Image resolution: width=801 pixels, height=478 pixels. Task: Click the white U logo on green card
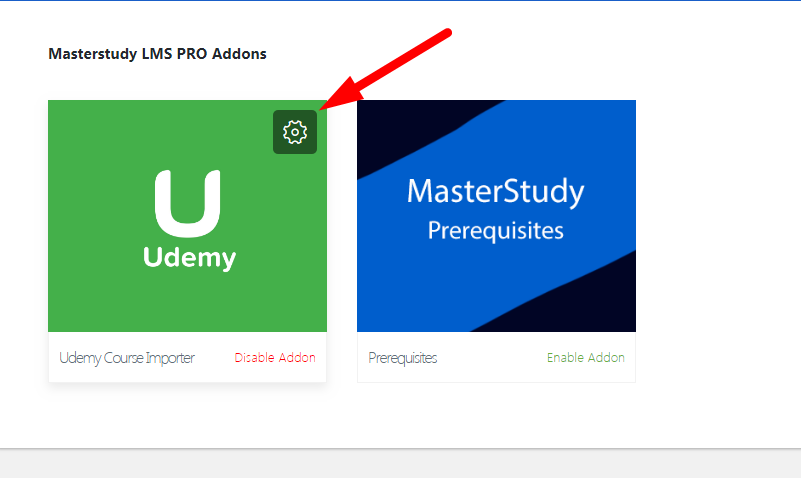tap(187, 203)
